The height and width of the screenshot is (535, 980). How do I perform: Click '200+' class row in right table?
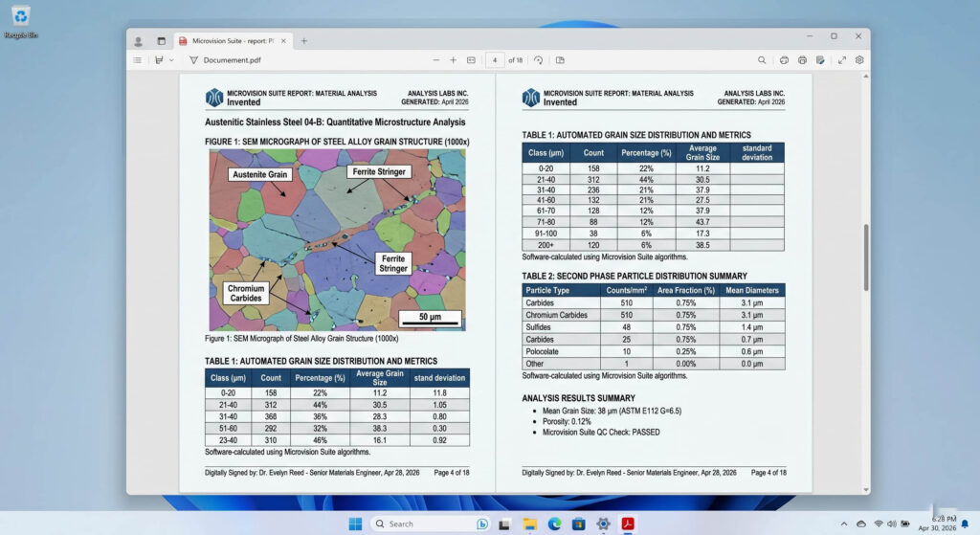(653, 245)
